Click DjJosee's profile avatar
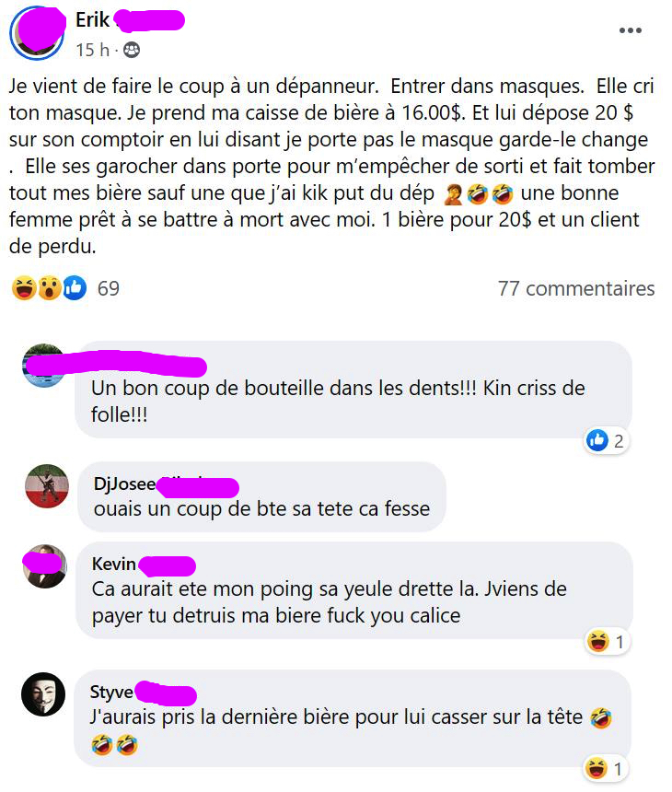The height and width of the screenshot is (792, 672). [x=47, y=486]
